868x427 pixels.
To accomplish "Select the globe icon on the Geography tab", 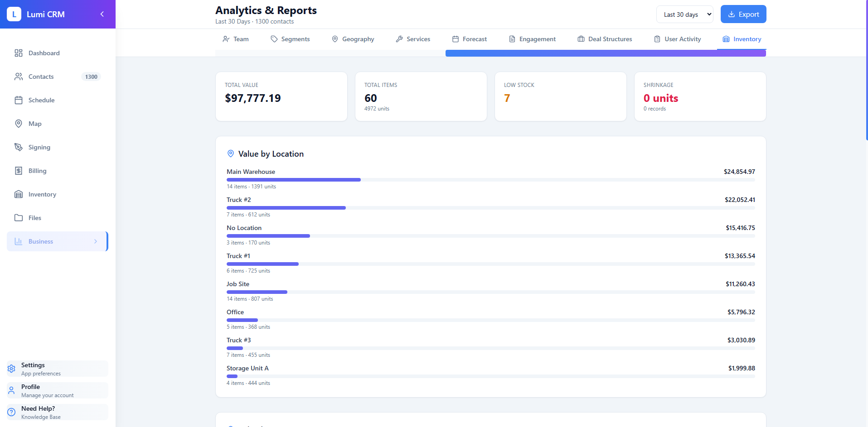I will 335,39.
